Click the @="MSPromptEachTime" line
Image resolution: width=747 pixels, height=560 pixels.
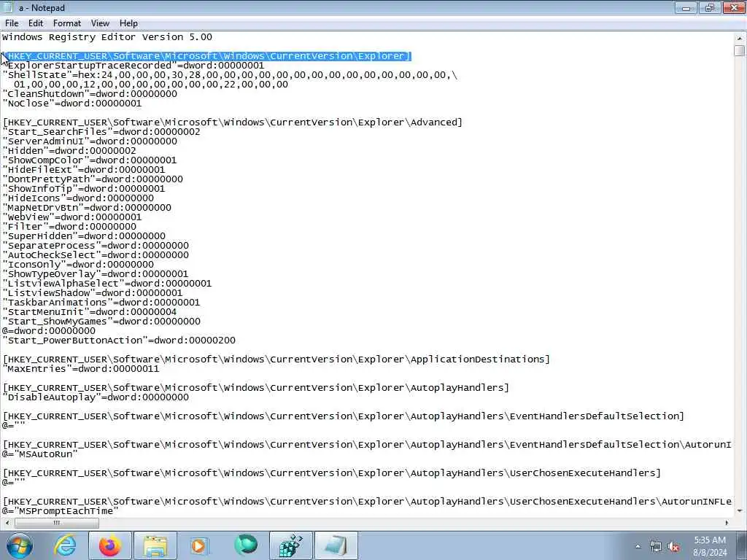pos(60,511)
